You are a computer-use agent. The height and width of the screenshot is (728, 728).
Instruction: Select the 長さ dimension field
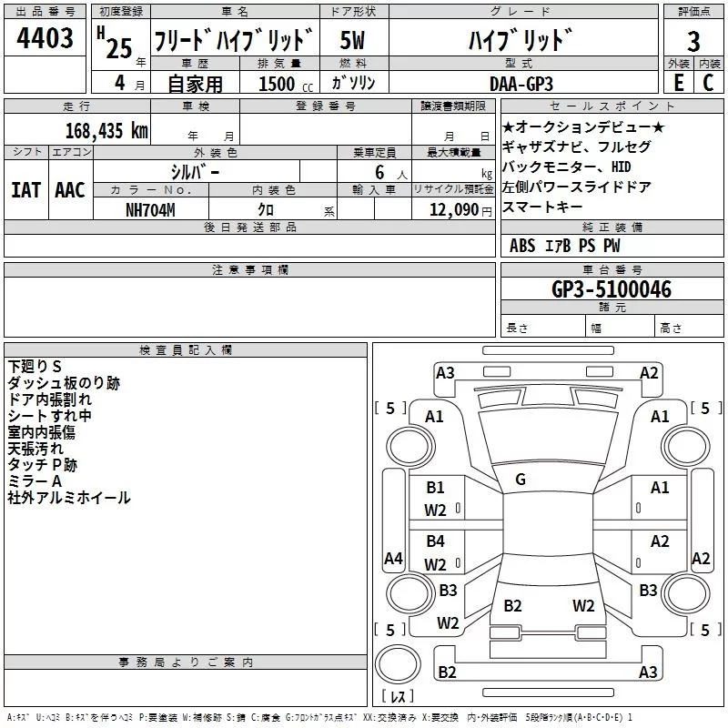click(x=542, y=328)
